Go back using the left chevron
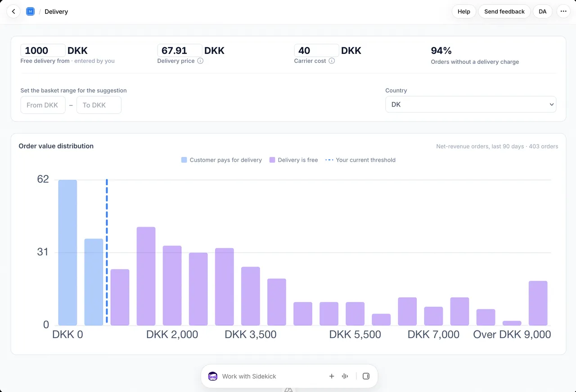This screenshot has width=576, height=392. [x=13, y=12]
